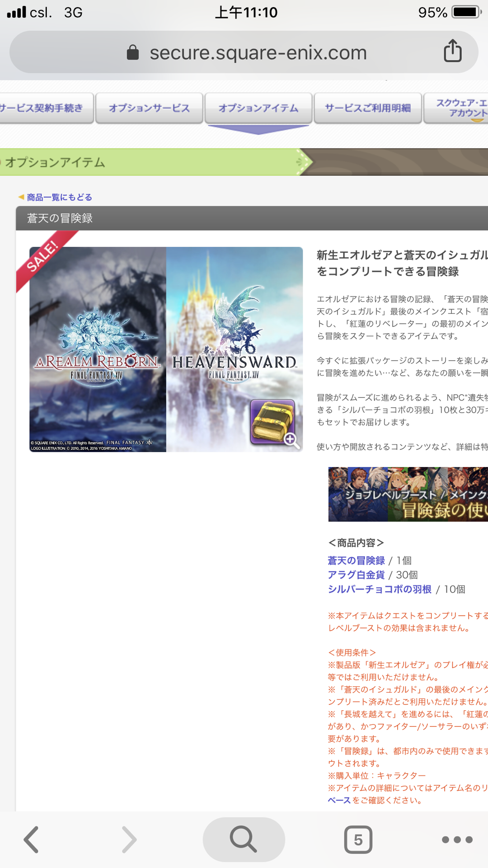Image resolution: width=488 pixels, height=868 pixels.
Task: Go back with the browser back arrow
Action: (x=31, y=840)
